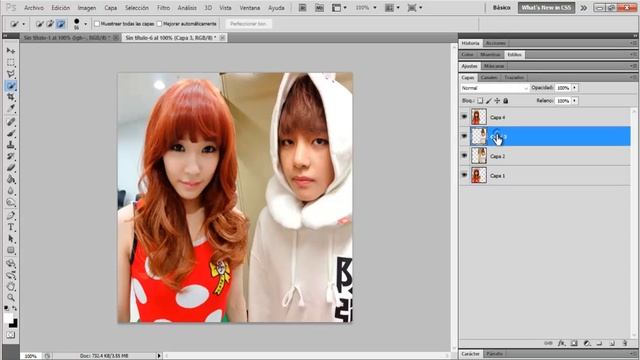
Task: Select the History Brush tool
Action: [x=11, y=156]
